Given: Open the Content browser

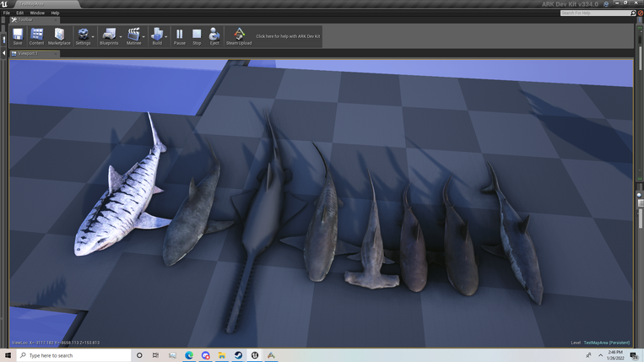Looking at the screenshot, I should tap(36, 36).
